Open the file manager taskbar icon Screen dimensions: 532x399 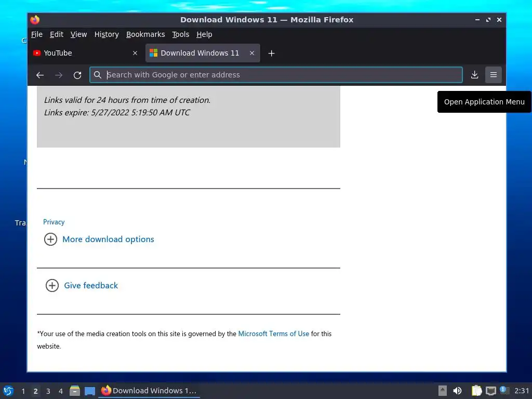pos(75,391)
